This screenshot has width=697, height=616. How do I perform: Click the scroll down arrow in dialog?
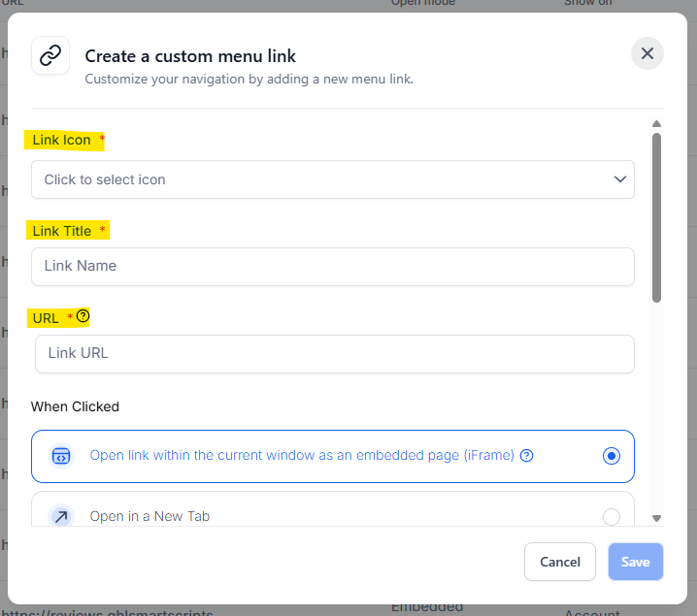(x=656, y=518)
